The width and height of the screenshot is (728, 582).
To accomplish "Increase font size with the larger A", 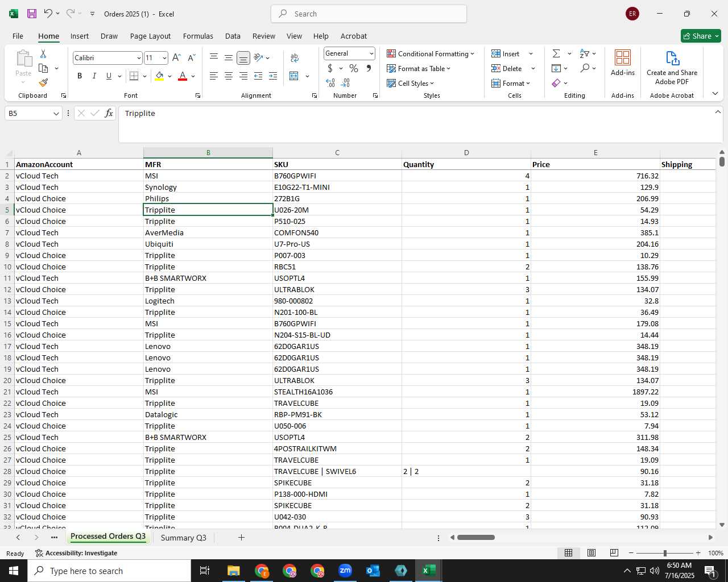I will [x=176, y=57].
